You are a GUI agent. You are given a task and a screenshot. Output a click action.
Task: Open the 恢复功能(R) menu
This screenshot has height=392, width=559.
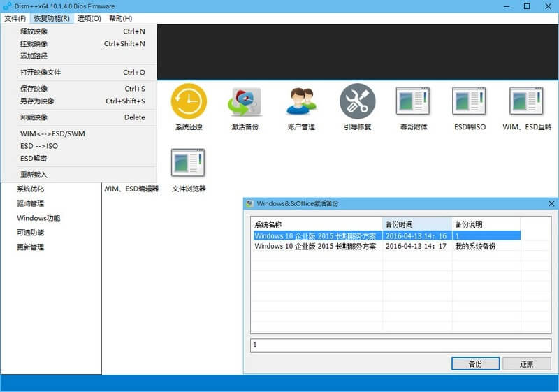(x=52, y=18)
